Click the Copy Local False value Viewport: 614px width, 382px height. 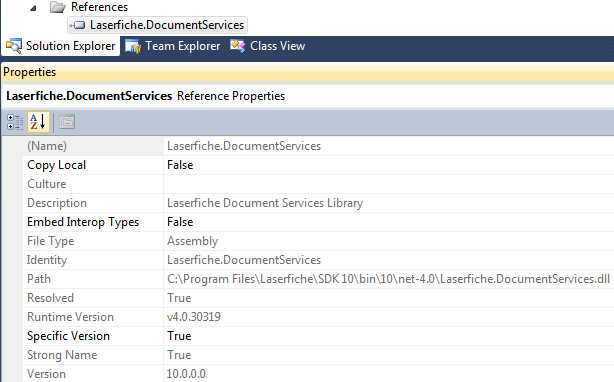(180, 165)
